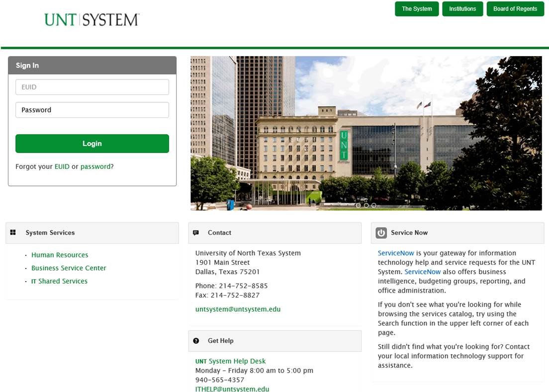Click 'University of North Texas System' text
This screenshot has height=392, width=549.
(248, 253)
